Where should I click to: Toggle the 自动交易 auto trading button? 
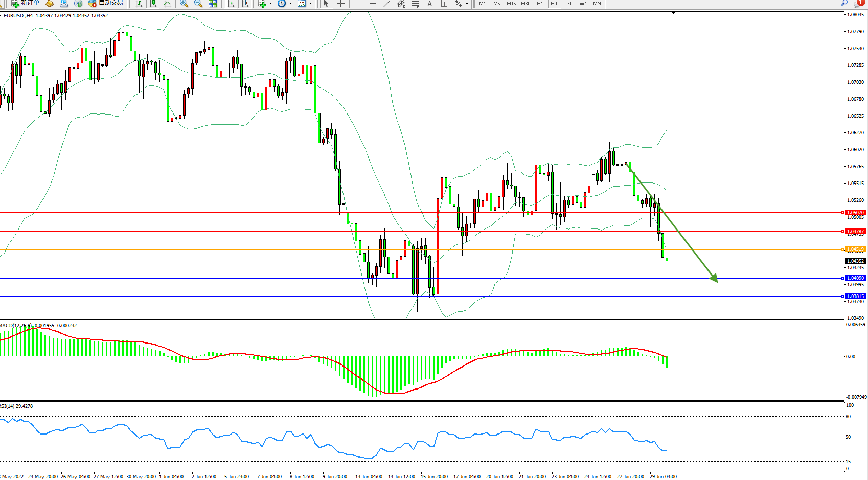tap(106, 3)
